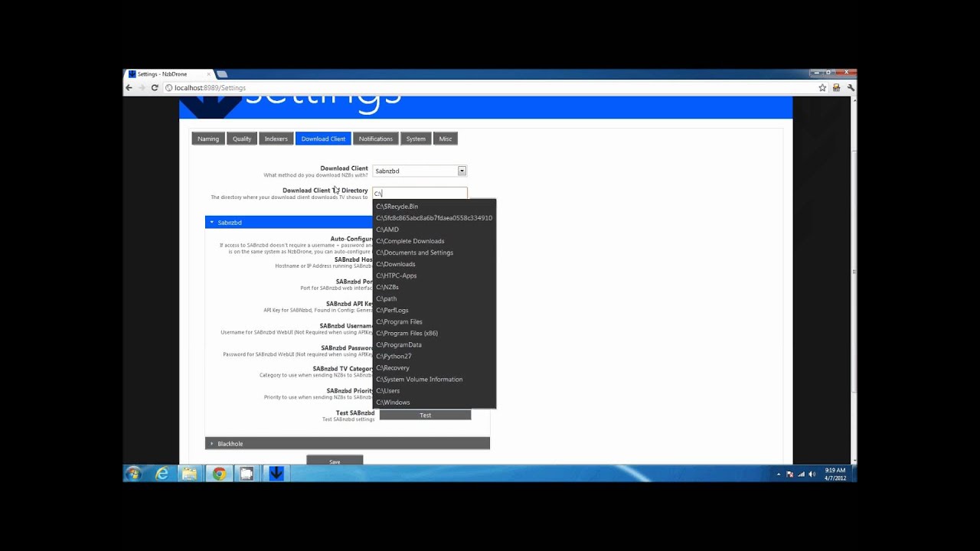Open the Chrome wrench menu
The height and width of the screenshot is (551, 980).
pos(850,88)
